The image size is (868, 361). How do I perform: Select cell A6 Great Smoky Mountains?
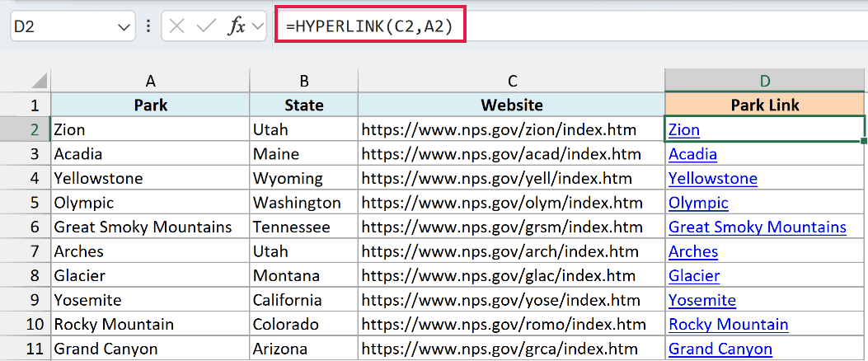click(x=150, y=227)
